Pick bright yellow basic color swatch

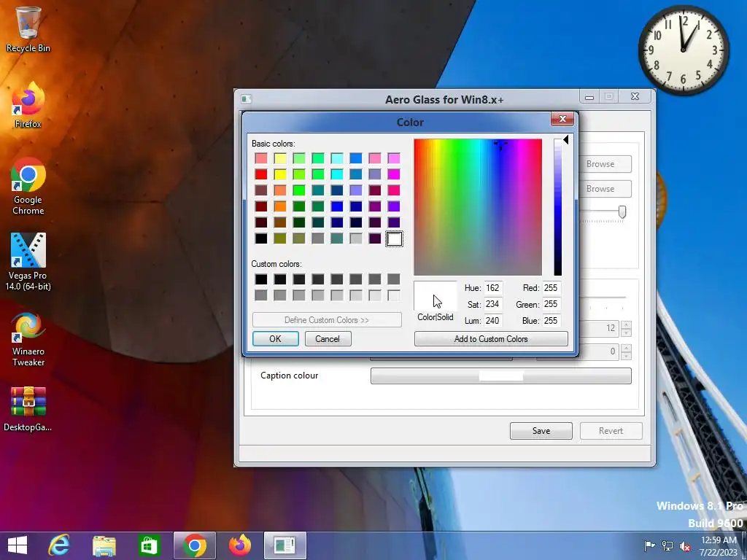pyautogui.click(x=280, y=174)
